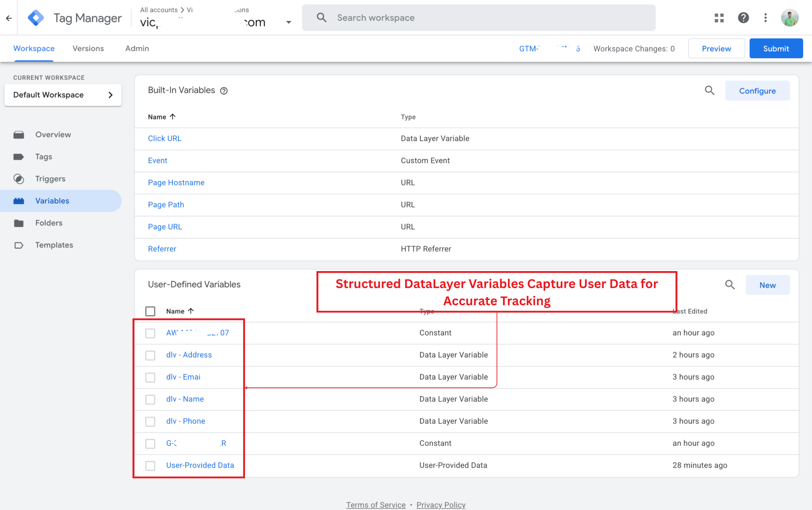Open the Admin tab
Viewport: 812px width, 510px height.
pos(137,49)
